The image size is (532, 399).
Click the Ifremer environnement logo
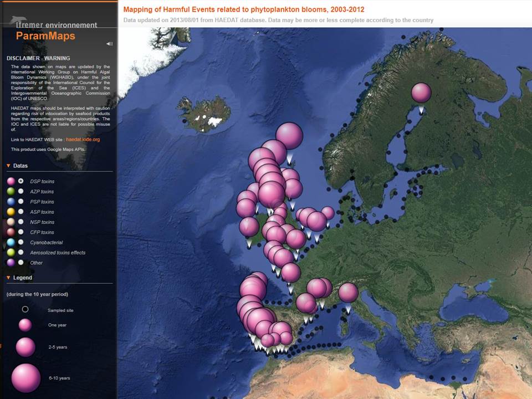(50, 21)
